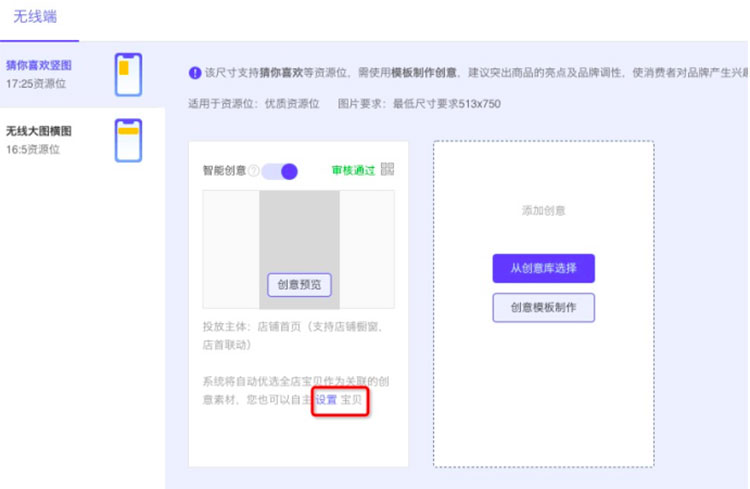The height and width of the screenshot is (489, 750).
Task: Click the purple info exclamation icon
Action: tap(194, 73)
